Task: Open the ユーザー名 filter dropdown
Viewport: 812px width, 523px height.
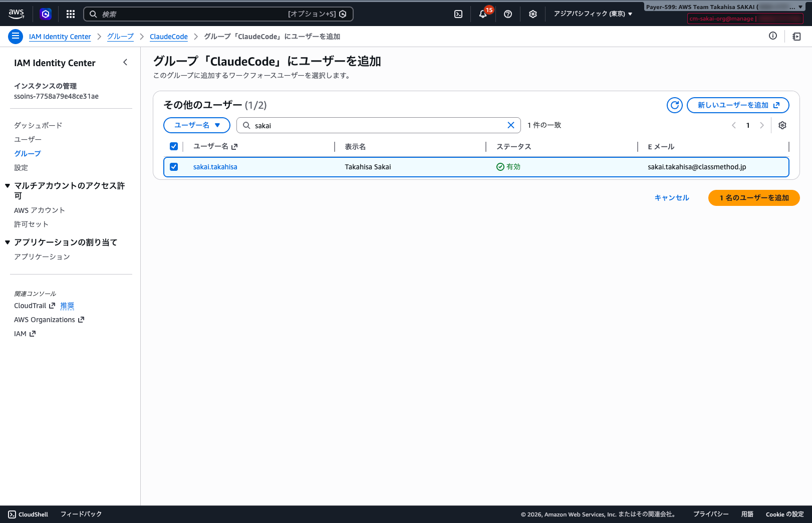Action: (x=197, y=125)
